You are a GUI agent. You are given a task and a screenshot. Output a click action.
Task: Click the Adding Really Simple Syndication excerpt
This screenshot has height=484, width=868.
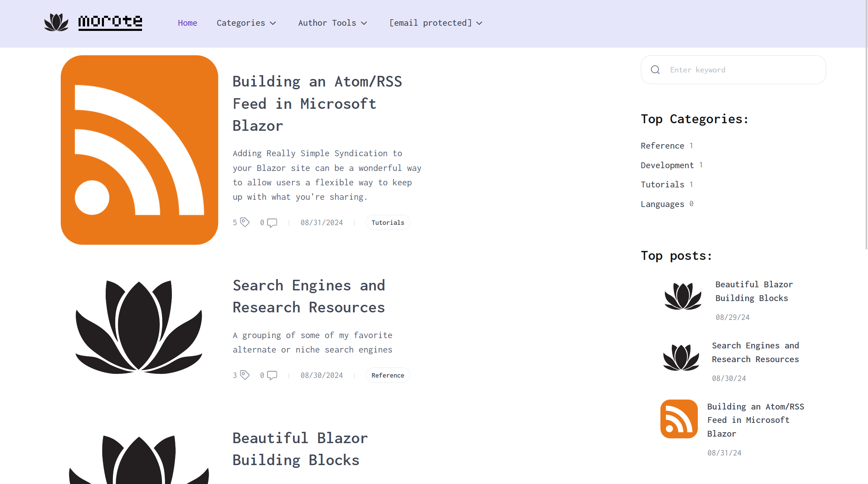coord(327,175)
